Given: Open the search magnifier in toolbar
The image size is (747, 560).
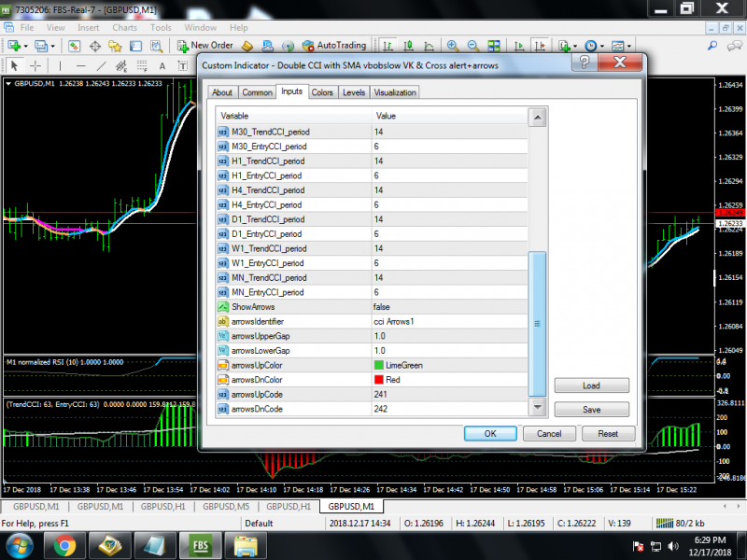Looking at the screenshot, I should 712,46.
